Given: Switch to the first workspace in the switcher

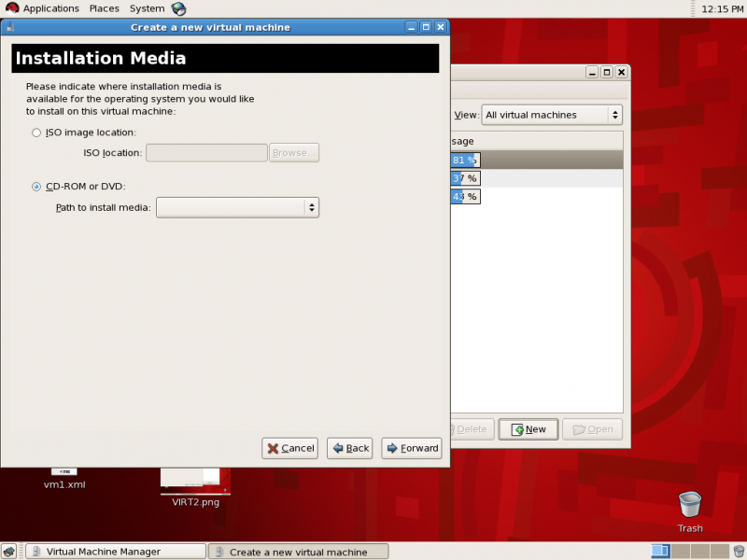Looking at the screenshot, I should (660, 552).
